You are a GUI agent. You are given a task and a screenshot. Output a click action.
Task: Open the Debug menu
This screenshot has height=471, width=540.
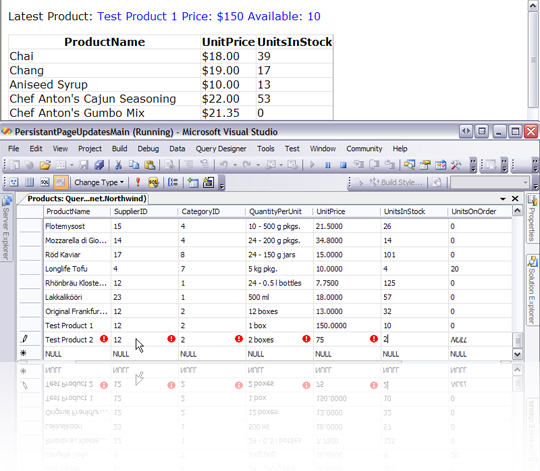coord(148,149)
